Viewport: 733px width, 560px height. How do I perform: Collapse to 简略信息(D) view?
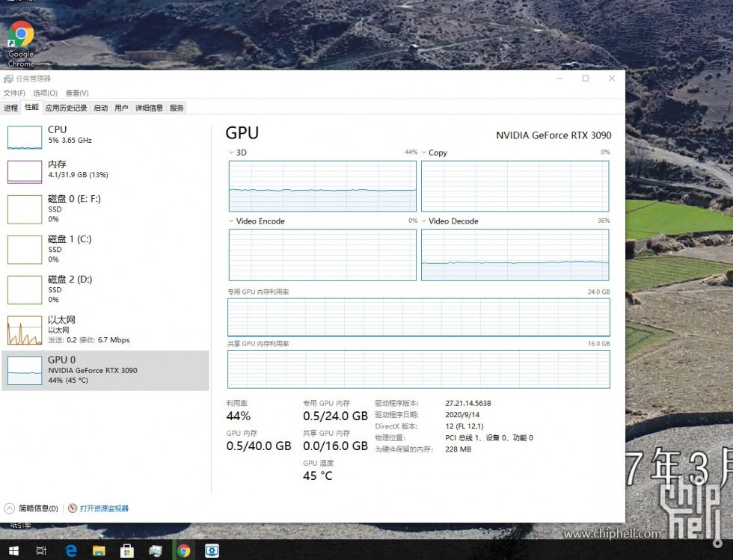[x=31, y=508]
